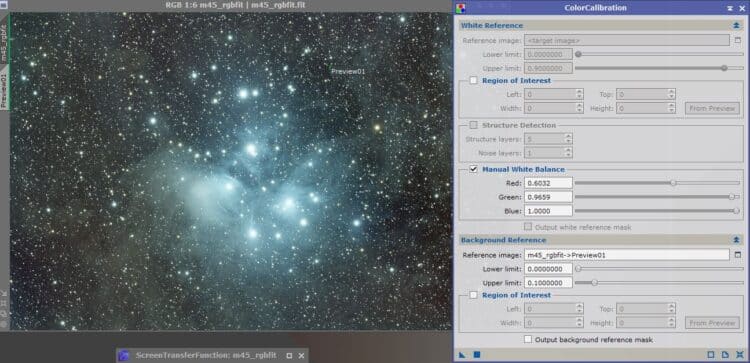Click White Reference image field <target image>

coord(627,41)
